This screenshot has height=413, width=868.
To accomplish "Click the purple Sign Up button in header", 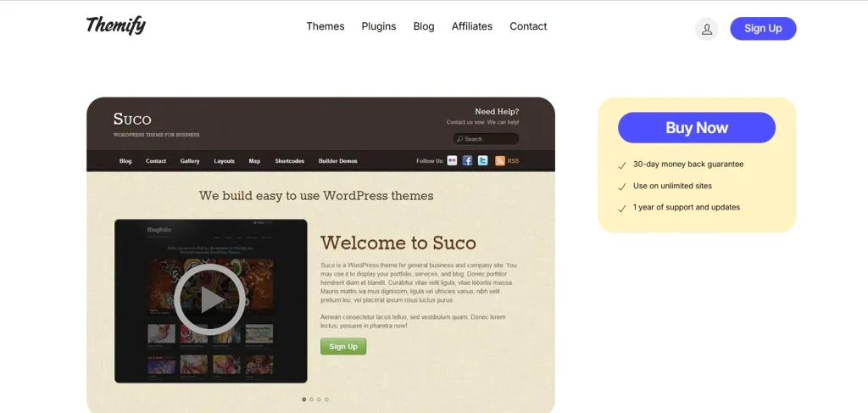I will [x=763, y=29].
